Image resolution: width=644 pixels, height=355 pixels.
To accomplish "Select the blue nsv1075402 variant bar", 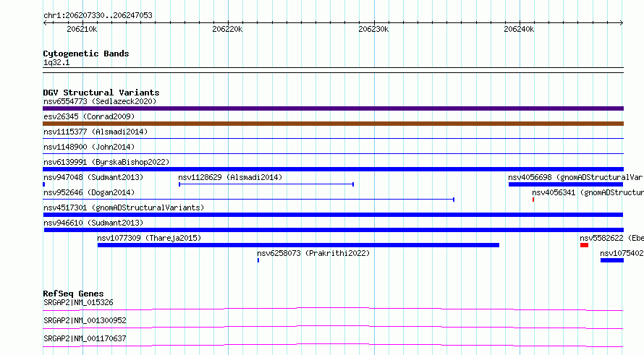I will [612, 260].
